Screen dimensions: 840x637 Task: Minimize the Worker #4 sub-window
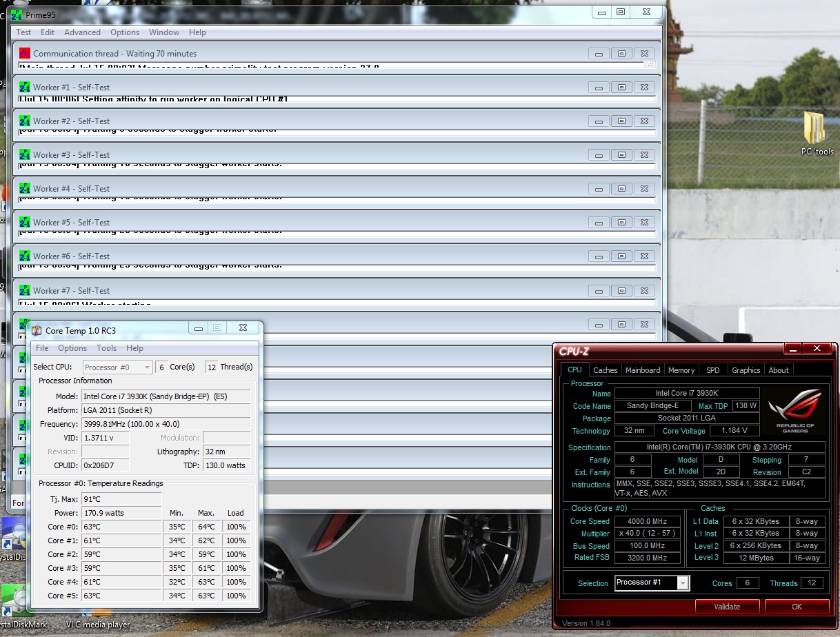click(599, 189)
